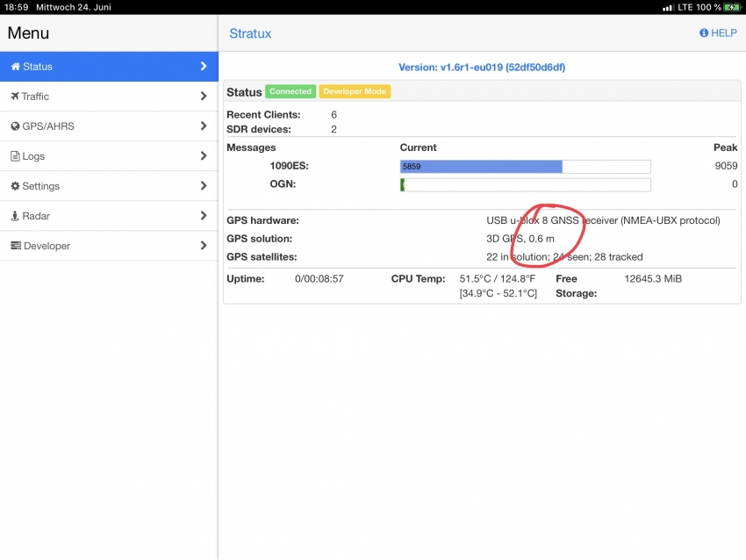Image resolution: width=746 pixels, height=560 pixels.
Task: Open the Logs menu item
Action: [109, 156]
